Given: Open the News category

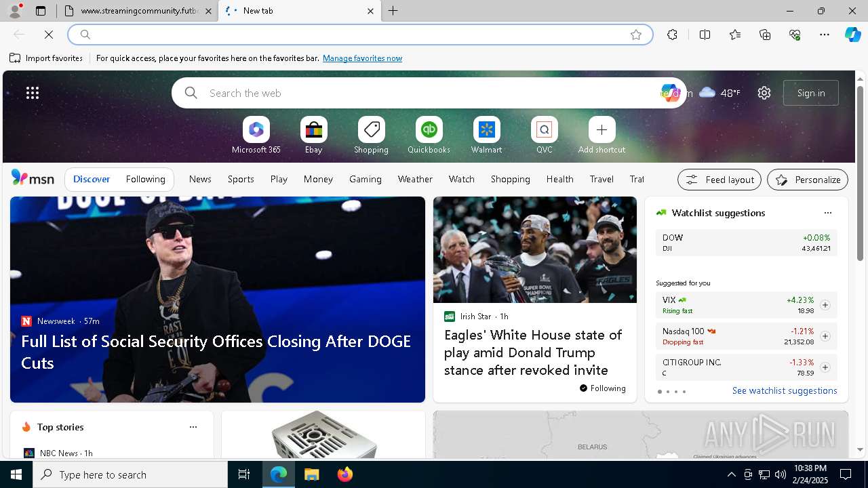Looking at the screenshot, I should tap(200, 179).
